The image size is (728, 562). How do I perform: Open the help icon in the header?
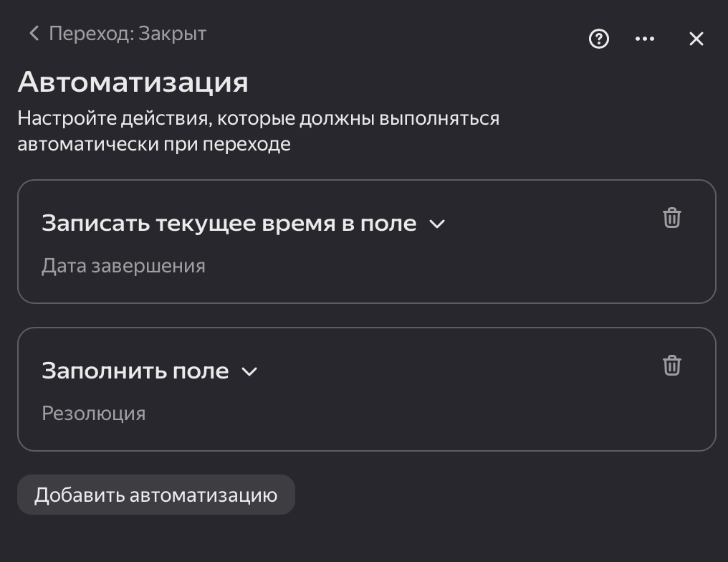[598, 39]
